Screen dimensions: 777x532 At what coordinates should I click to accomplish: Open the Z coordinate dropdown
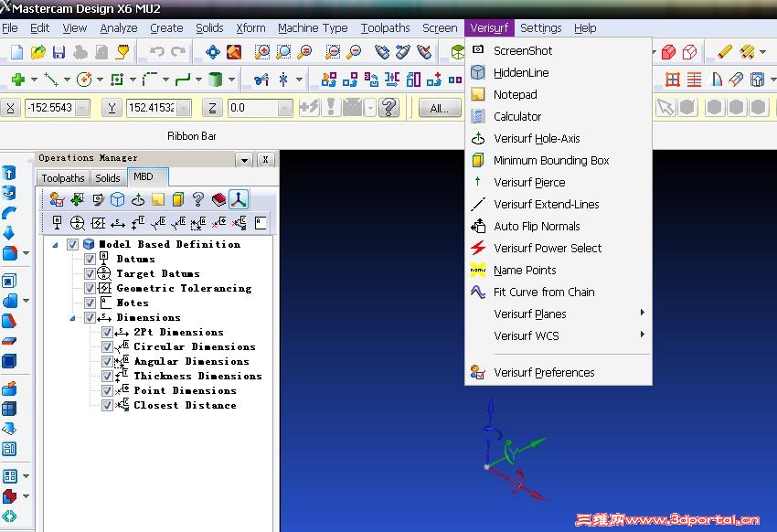pos(285,108)
